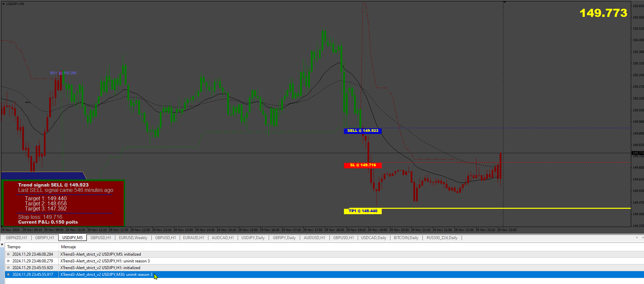Click the info icon of the 23:46:08.284 log entry
644x284 pixels.
[x=8, y=254]
